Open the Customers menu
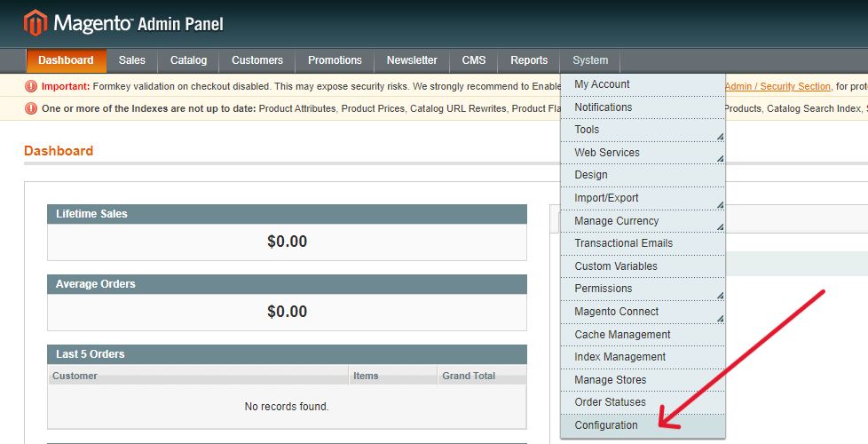 point(257,60)
